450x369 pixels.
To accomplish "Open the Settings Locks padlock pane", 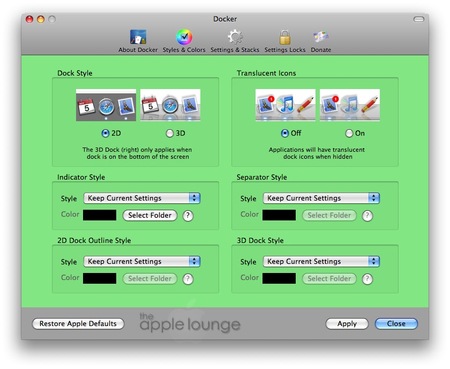I will (x=285, y=41).
